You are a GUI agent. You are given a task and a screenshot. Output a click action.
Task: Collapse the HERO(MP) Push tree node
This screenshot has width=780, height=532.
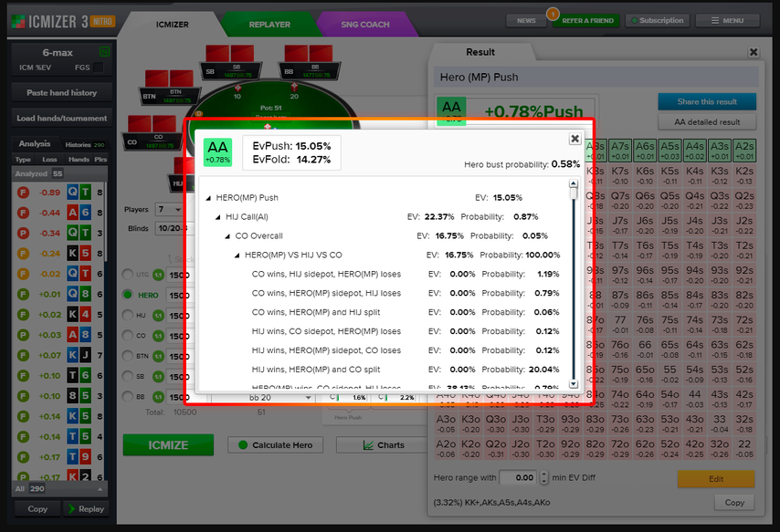pos(208,198)
